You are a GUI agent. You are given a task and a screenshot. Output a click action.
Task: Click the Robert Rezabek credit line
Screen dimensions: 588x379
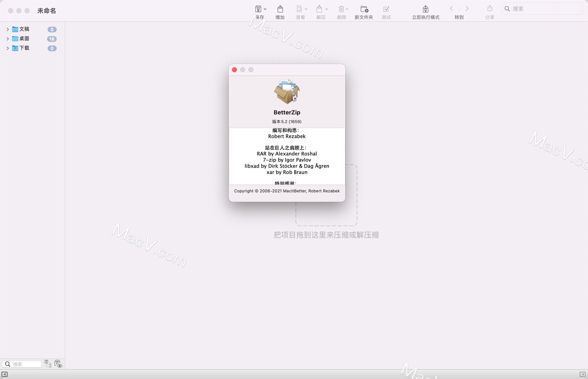(287, 136)
